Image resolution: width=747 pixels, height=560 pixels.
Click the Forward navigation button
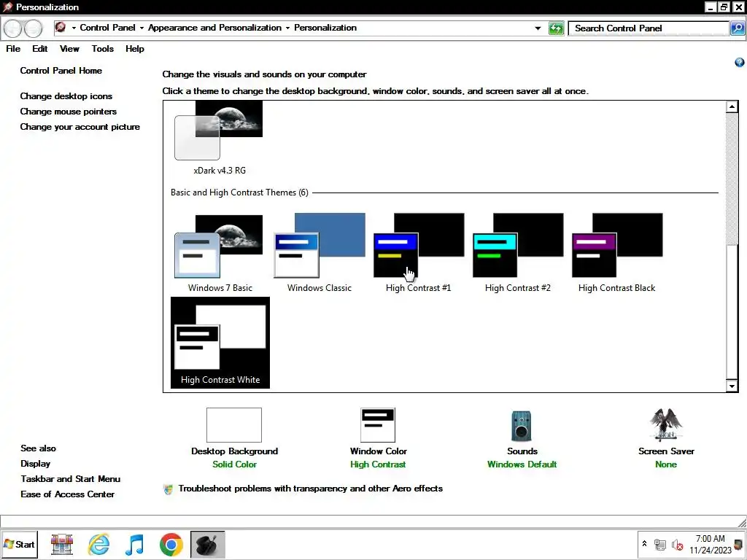tap(33, 29)
